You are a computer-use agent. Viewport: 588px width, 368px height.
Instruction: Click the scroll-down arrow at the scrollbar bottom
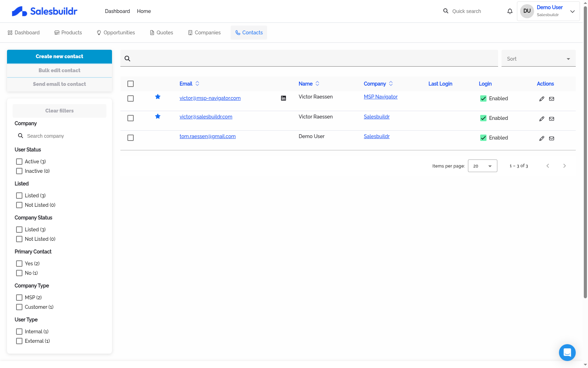coord(585,364)
